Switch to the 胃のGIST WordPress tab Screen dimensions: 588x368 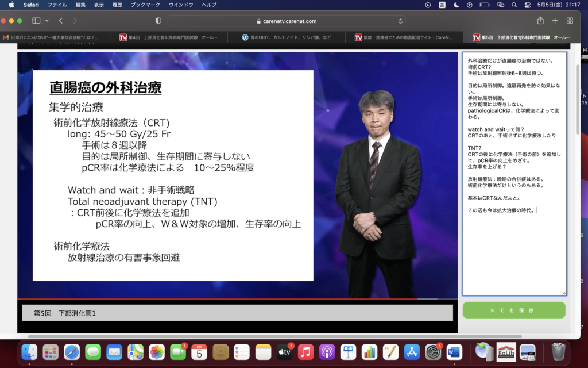pyautogui.click(x=290, y=37)
